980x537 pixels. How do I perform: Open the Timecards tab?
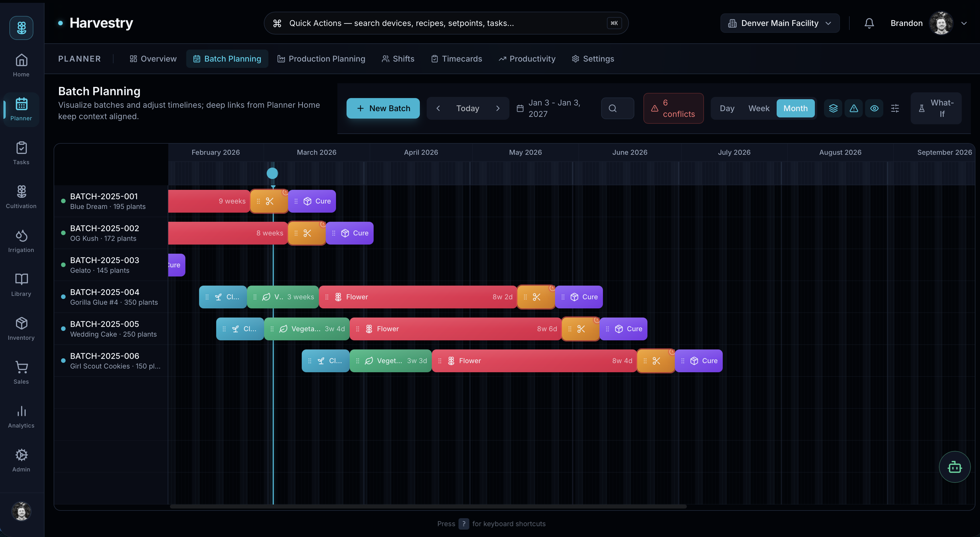[x=456, y=58]
